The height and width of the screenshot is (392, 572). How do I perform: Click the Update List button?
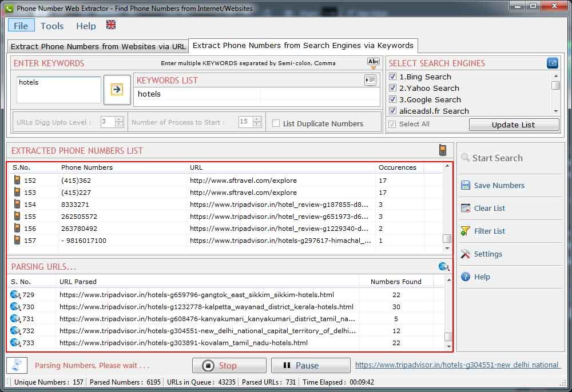[514, 125]
